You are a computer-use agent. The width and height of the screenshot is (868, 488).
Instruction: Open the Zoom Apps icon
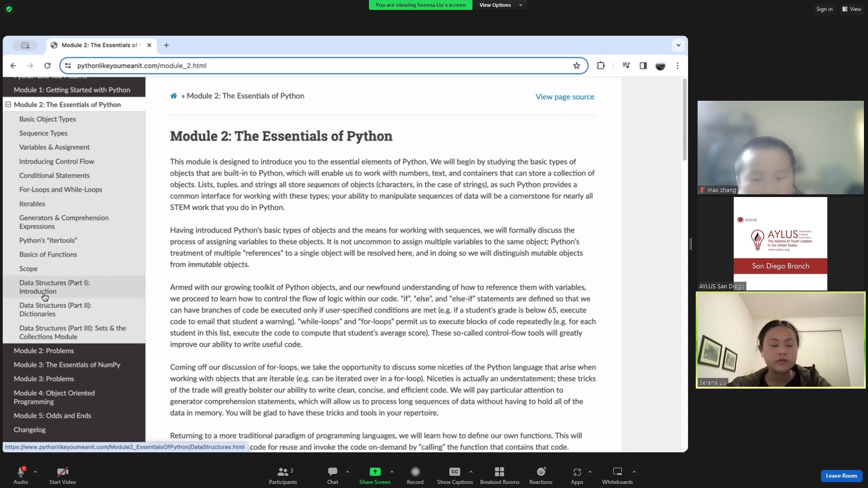click(x=577, y=472)
